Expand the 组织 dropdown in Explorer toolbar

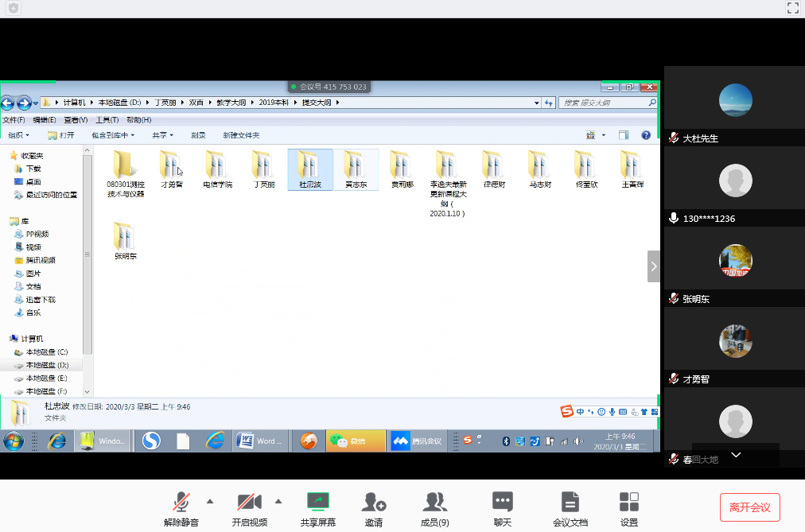(x=18, y=135)
